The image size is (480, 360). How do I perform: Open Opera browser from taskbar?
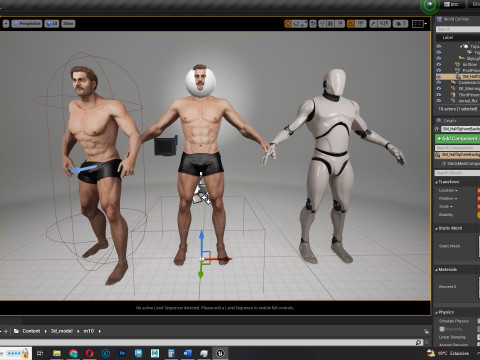(x=89, y=353)
